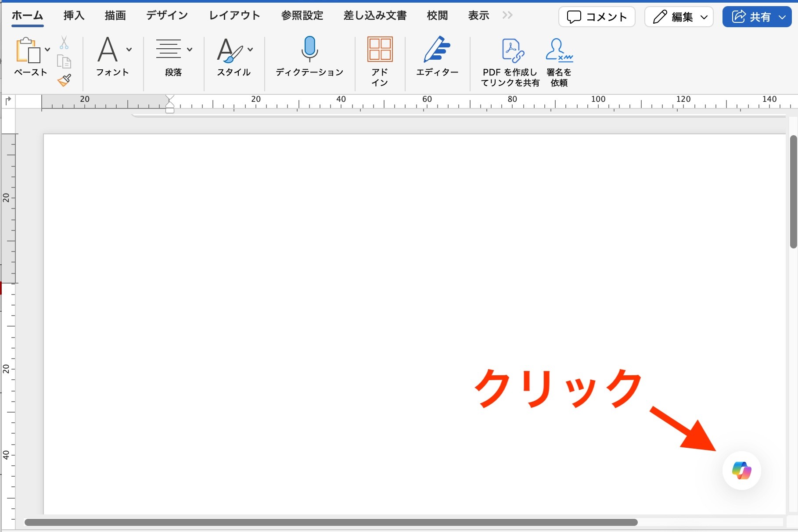Open the 段落 (Paragraph) group

(x=173, y=57)
